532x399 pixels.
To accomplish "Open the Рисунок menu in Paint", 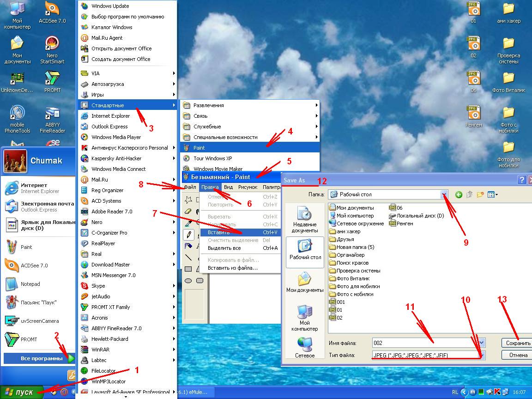I will (248, 187).
